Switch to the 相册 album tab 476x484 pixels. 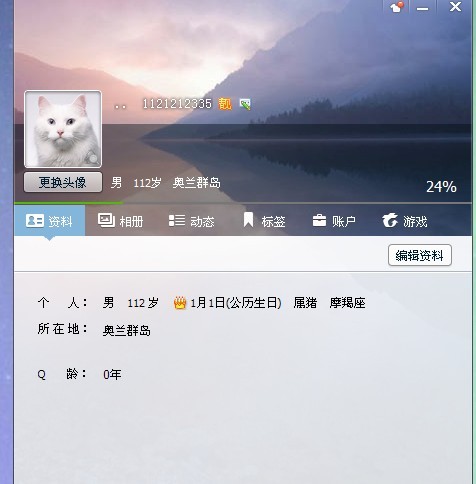(x=120, y=221)
